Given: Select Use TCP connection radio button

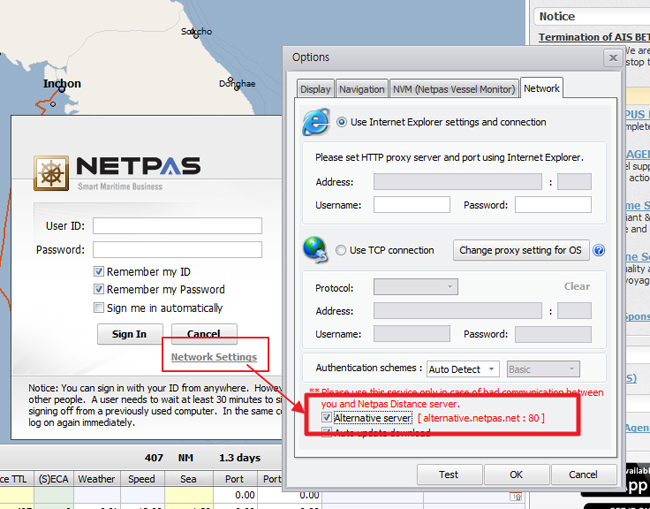Looking at the screenshot, I should tap(341, 250).
